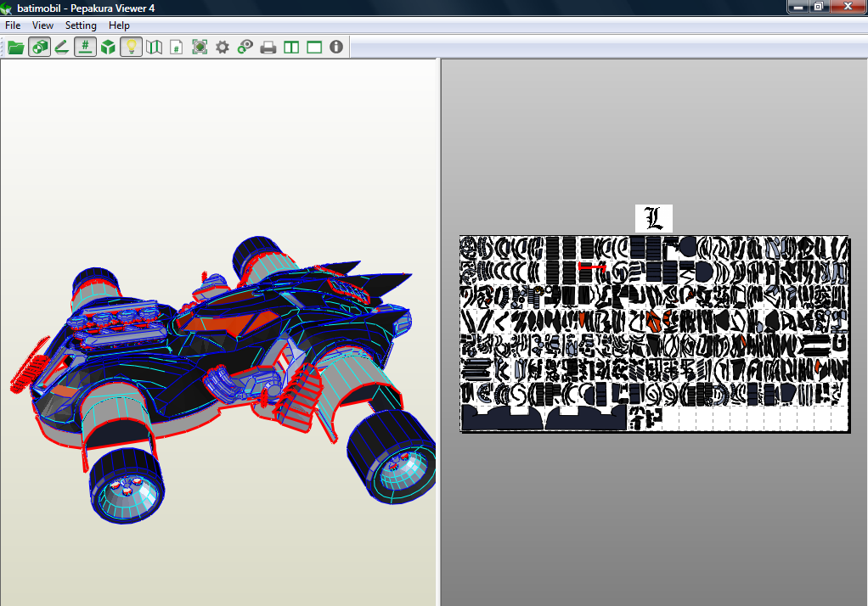
Task: Close the Pepakura Viewer window
Action: coord(848,7)
